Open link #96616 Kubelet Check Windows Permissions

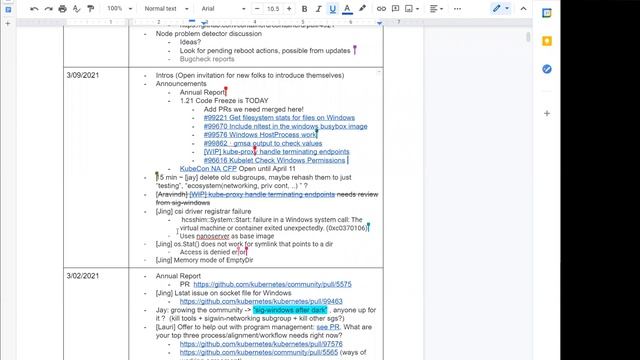click(274, 160)
